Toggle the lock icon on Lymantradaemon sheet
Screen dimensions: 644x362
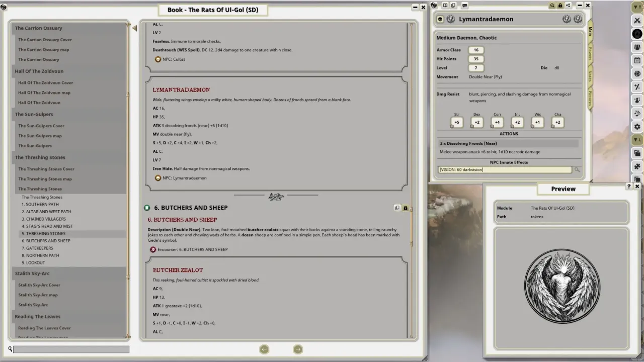click(x=560, y=6)
